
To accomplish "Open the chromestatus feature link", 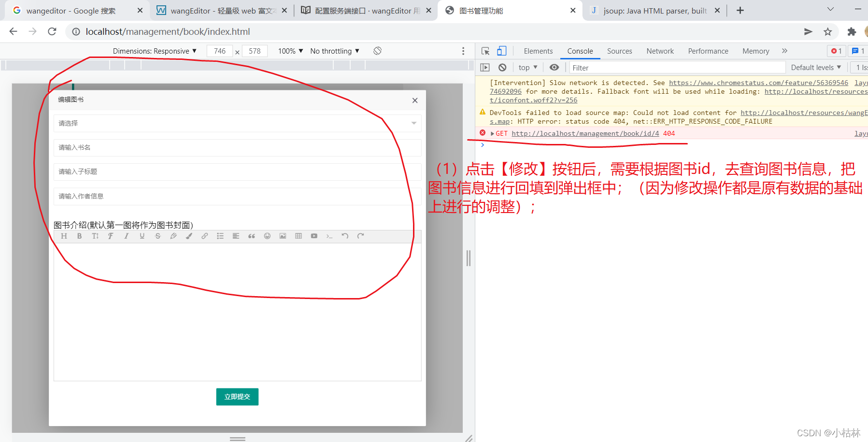I will click(758, 83).
